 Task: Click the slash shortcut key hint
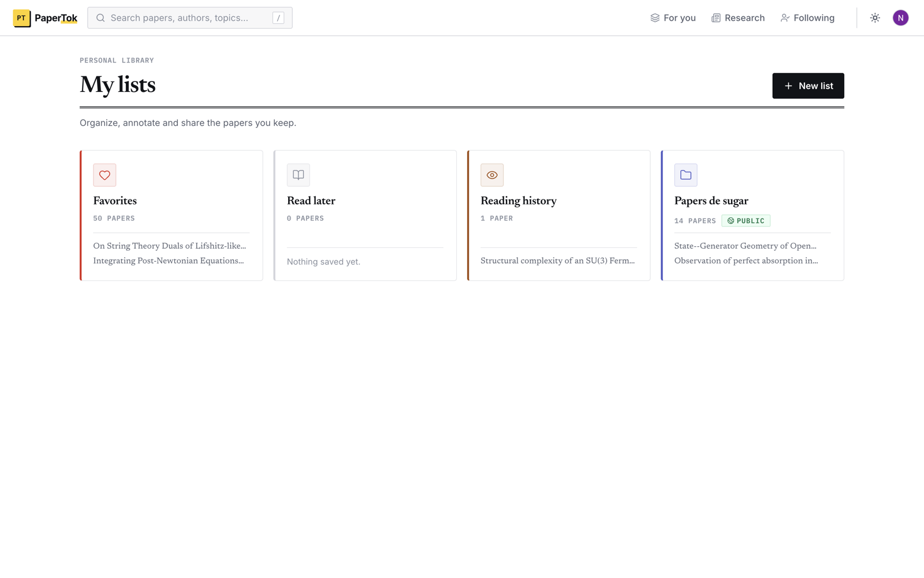[x=278, y=18]
